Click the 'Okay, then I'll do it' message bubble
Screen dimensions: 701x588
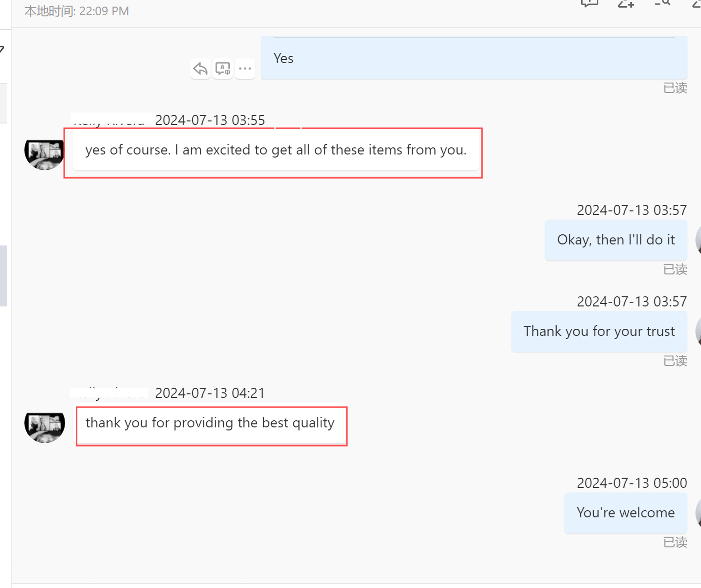(616, 240)
